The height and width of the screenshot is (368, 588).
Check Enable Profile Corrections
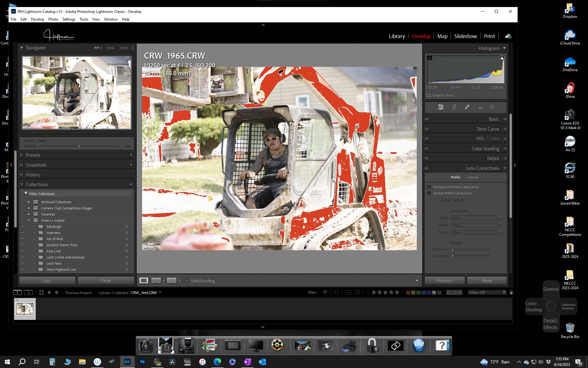pos(429,193)
